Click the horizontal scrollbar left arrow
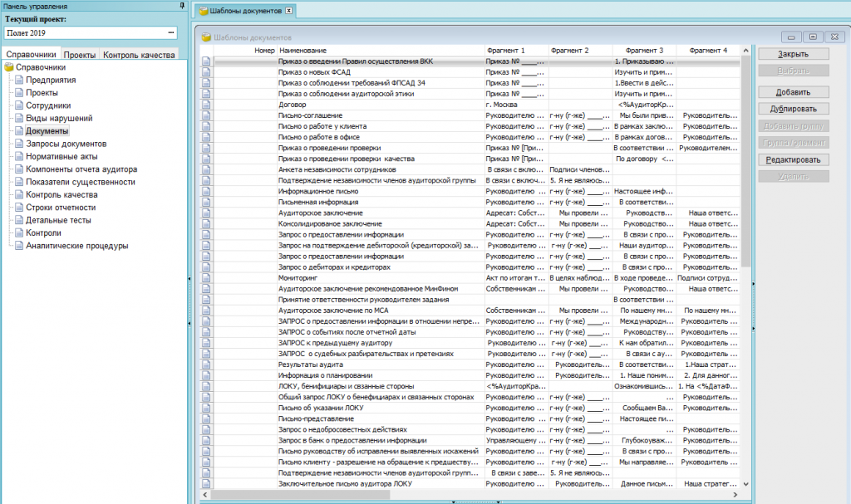Screen dimensions: 851x504 (x=205, y=494)
